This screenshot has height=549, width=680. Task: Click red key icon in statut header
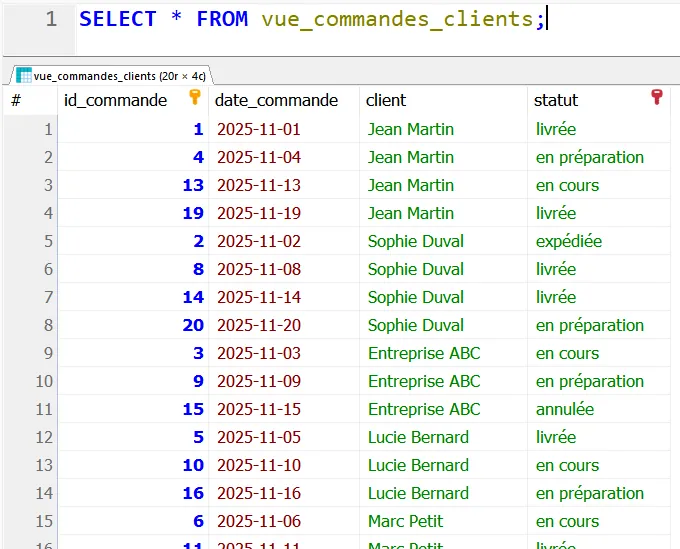pos(657,97)
